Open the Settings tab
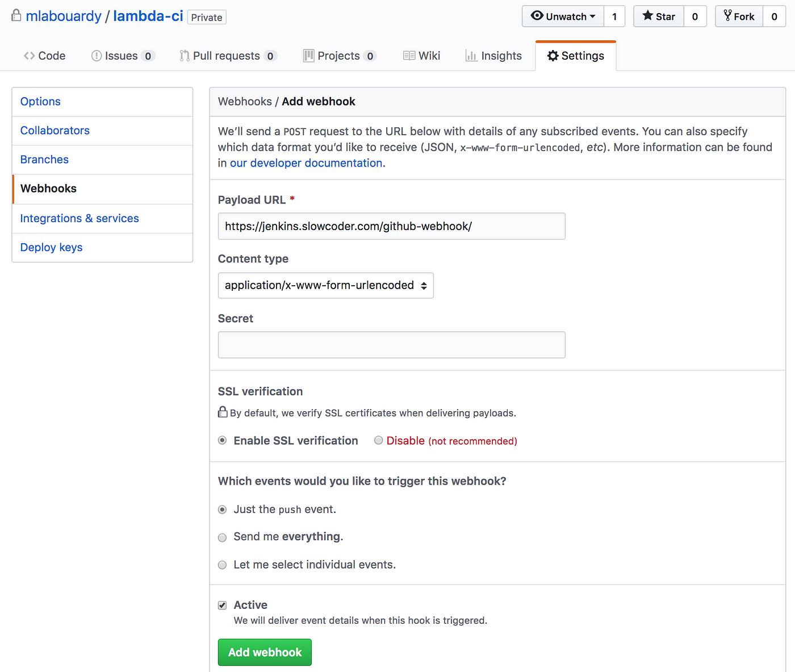 click(576, 56)
